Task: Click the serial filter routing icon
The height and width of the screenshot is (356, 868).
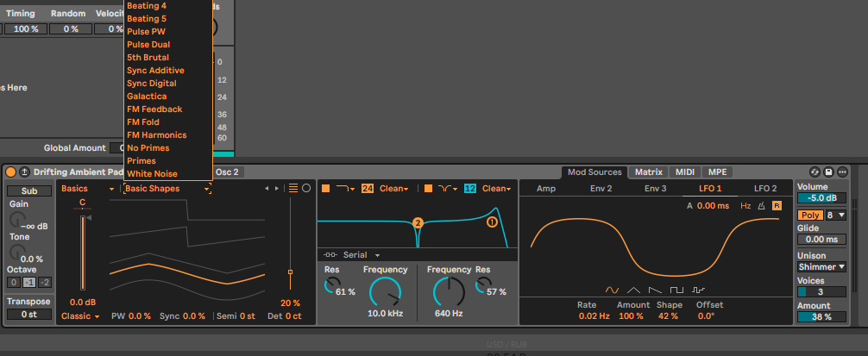Action: 330,255
